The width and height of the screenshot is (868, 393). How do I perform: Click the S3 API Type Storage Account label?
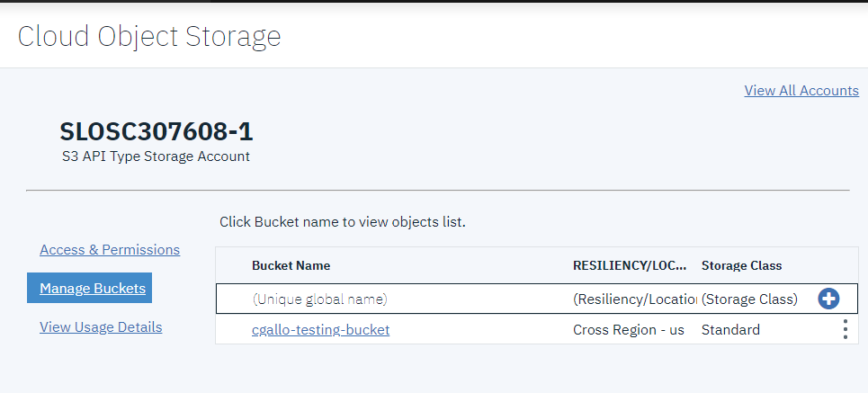[x=157, y=156]
